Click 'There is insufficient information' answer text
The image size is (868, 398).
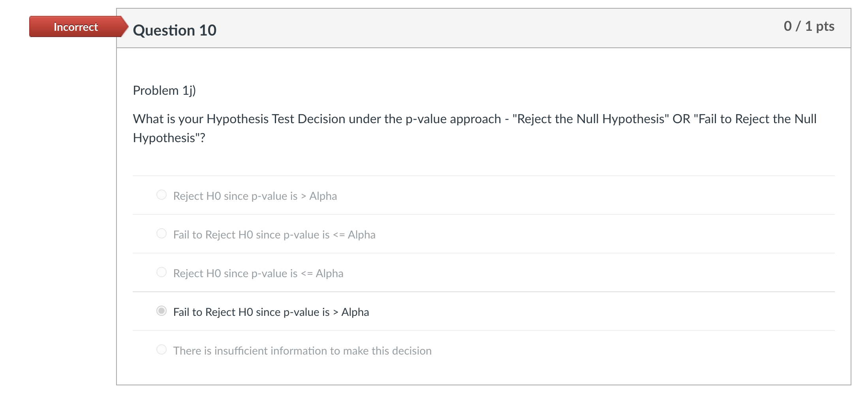(302, 351)
